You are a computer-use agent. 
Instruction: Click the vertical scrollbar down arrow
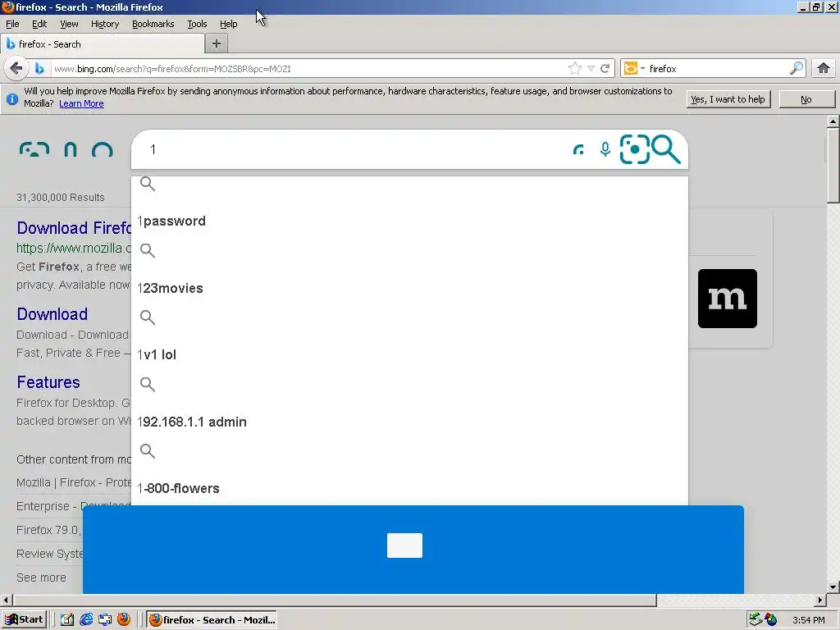[x=833, y=587]
